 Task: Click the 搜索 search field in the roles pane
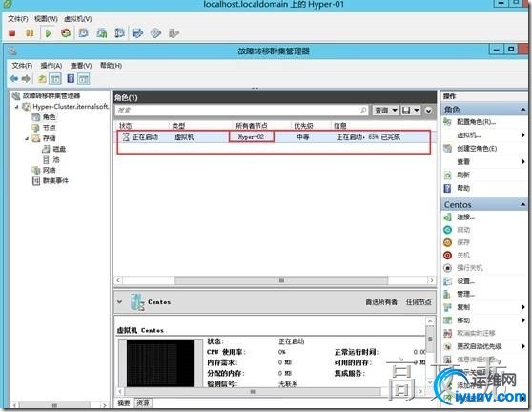241,111
